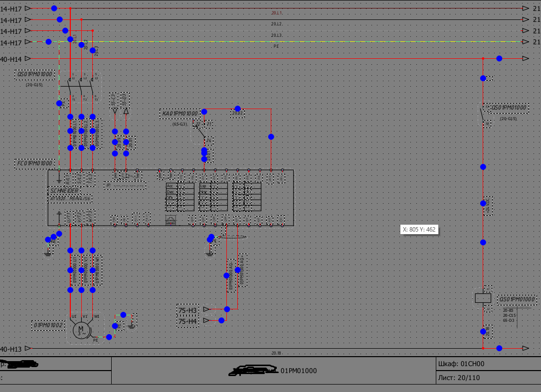This screenshot has width=541, height=392.
Task: Click the Лист: 20/110 sheet number field
Action: (x=458, y=378)
